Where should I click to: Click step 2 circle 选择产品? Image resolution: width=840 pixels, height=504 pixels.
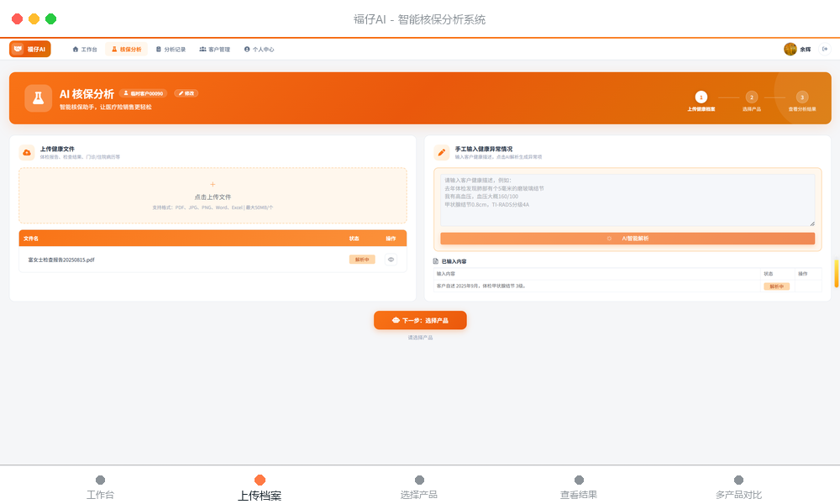(752, 97)
